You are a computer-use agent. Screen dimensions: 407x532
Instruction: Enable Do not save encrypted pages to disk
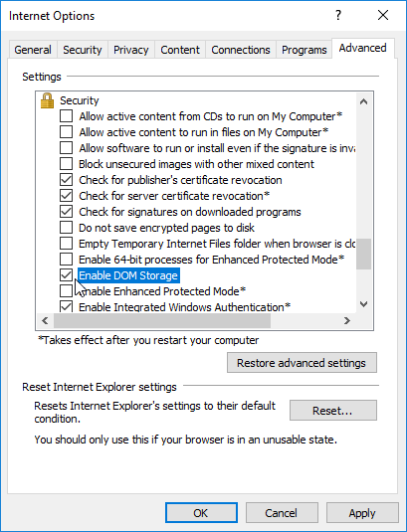tap(66, 228)
